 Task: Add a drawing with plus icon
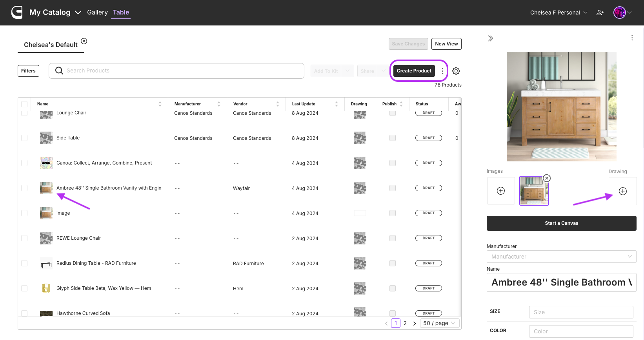622,191
